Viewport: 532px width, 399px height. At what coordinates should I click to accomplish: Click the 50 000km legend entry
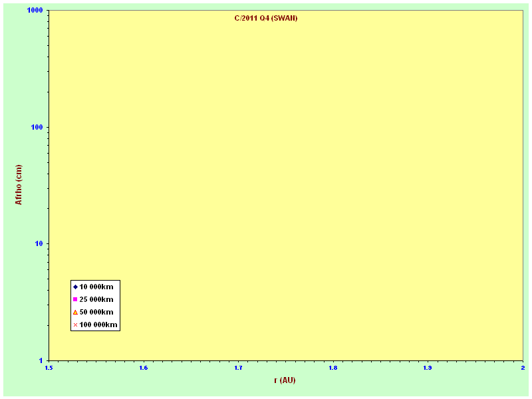pos(93,312)
